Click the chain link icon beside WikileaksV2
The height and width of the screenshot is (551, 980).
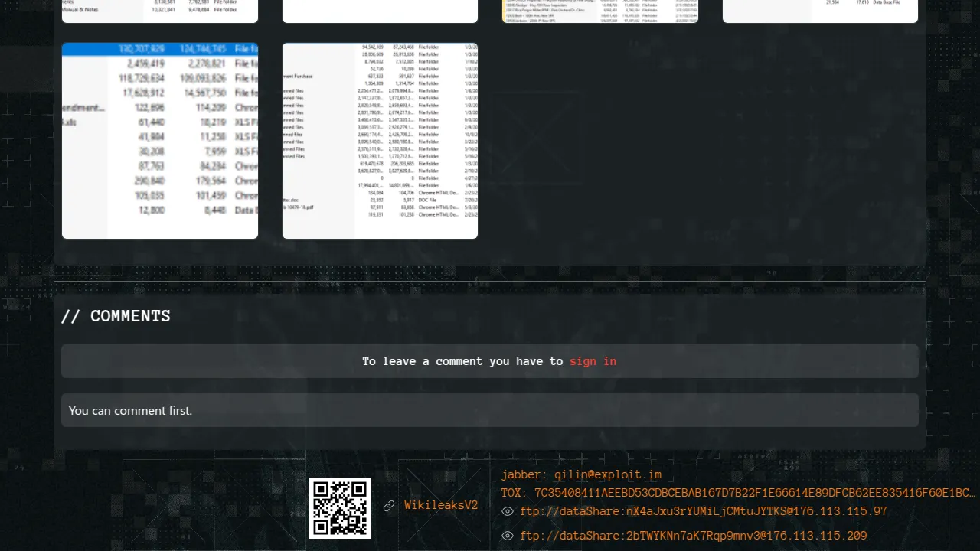tap(389, 506)
